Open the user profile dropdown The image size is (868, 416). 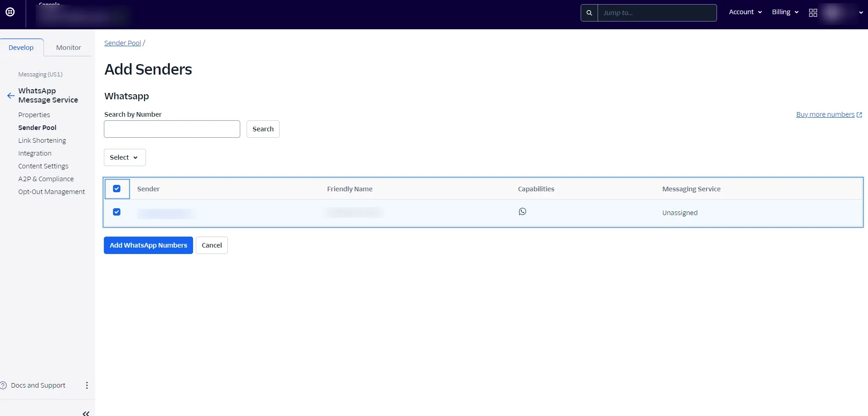click(843, 13)
